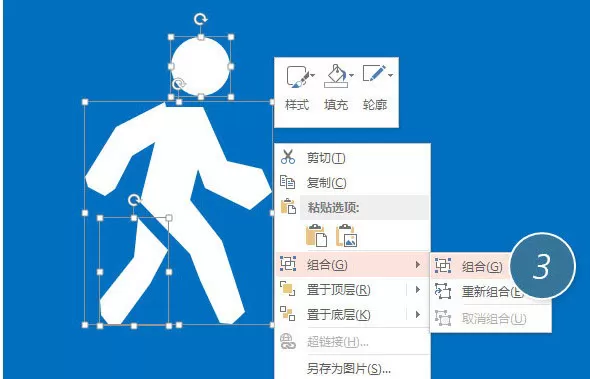Expand the 组合(G) submenu arrow

[x=418, y=265]
